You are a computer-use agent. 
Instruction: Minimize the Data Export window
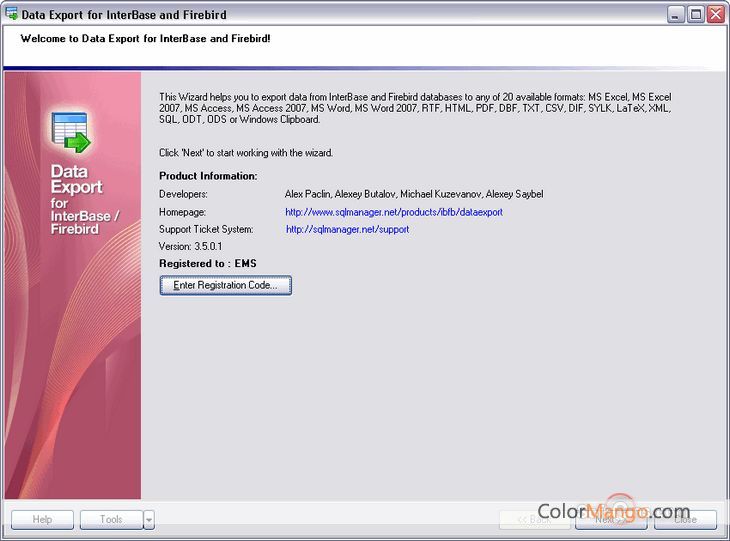coord(675,14)
